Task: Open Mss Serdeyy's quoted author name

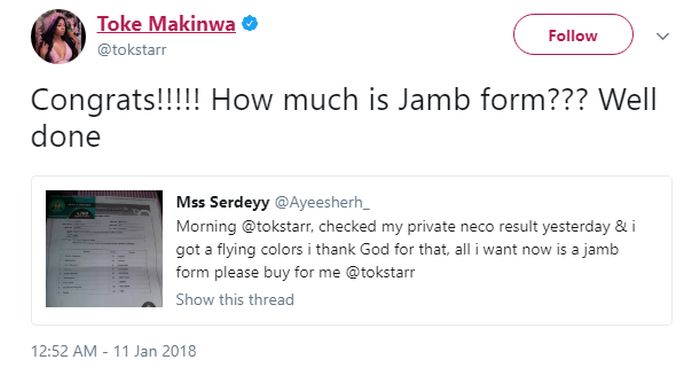Action: (223, 202)
